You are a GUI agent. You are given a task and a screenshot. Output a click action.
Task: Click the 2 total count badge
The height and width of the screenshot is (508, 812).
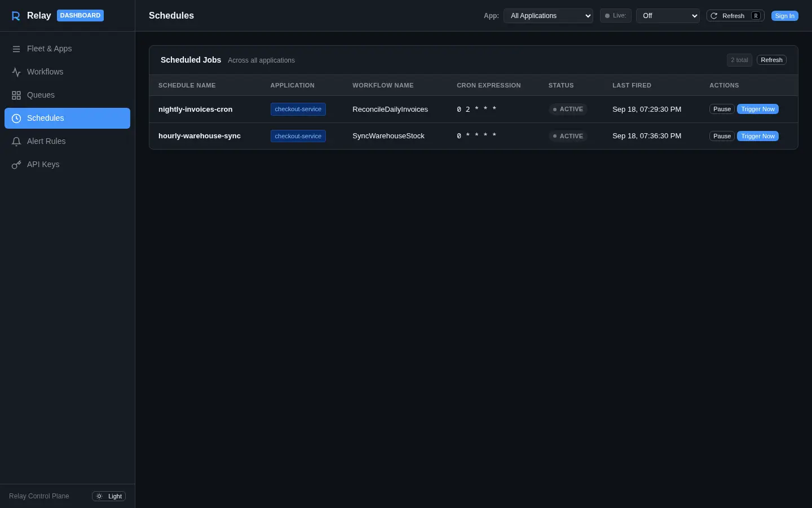point(739,60)
